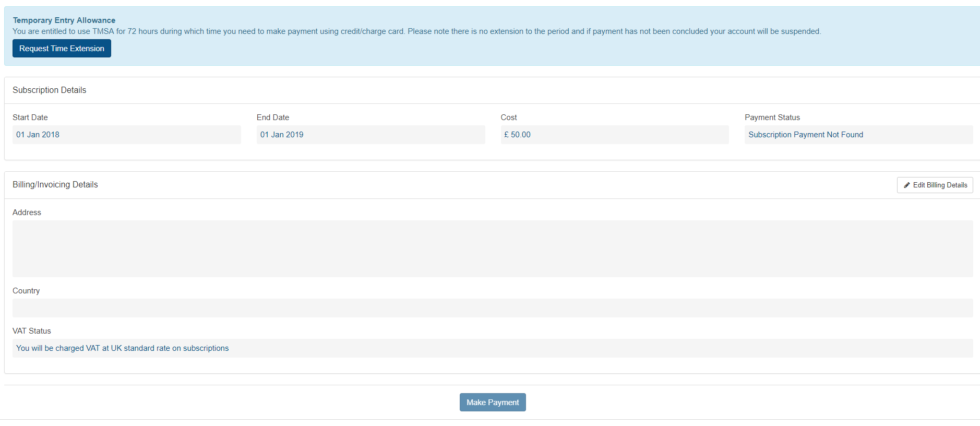
Task: Click the 'Address' label
Action: tap(27, 212)
